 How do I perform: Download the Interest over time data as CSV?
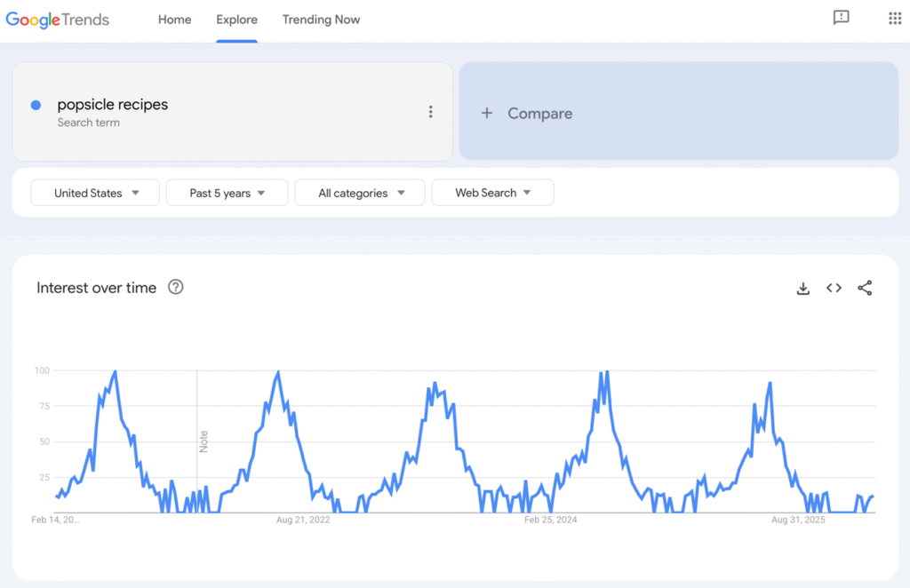coord(802,288)
